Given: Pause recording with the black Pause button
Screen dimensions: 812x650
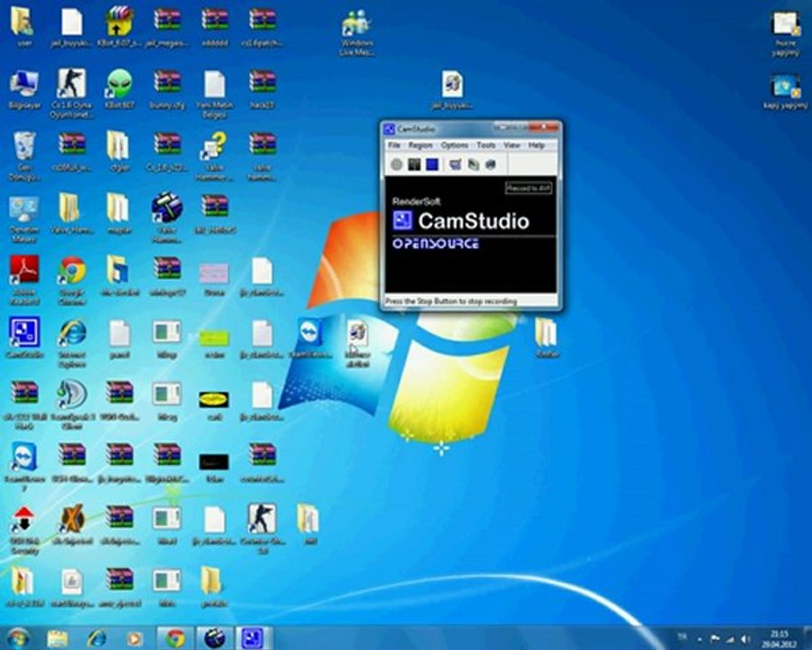Looking at the screenshot, I should 414,165.
